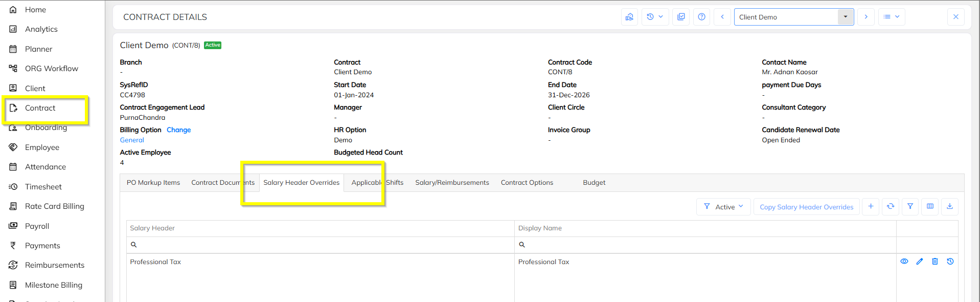Switch to the Contract Options tab
The height and width of the screenshot is (302, 980).
[527, 183]
